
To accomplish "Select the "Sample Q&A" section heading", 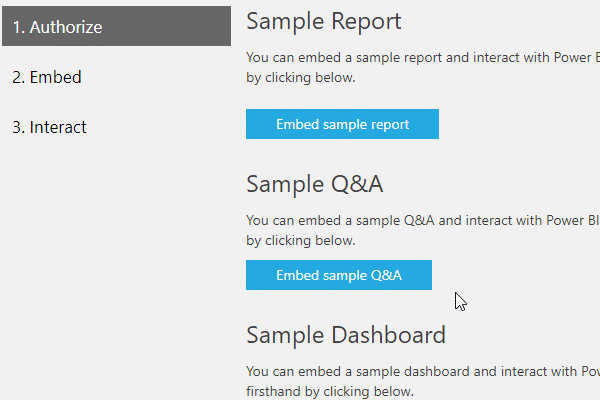I will click(x=315, y=184).
